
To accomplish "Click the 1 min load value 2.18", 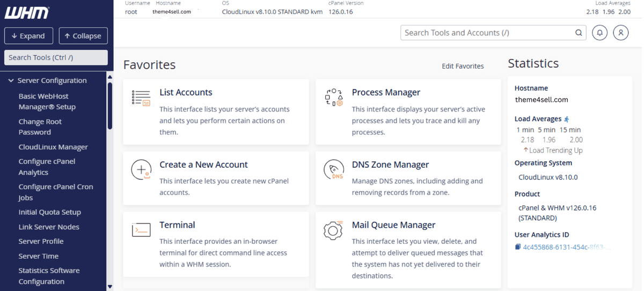I will click(528, 140).
